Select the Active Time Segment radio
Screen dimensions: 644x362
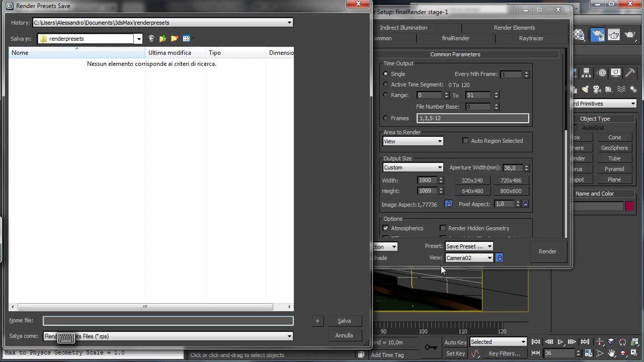[x=386, y=84]
